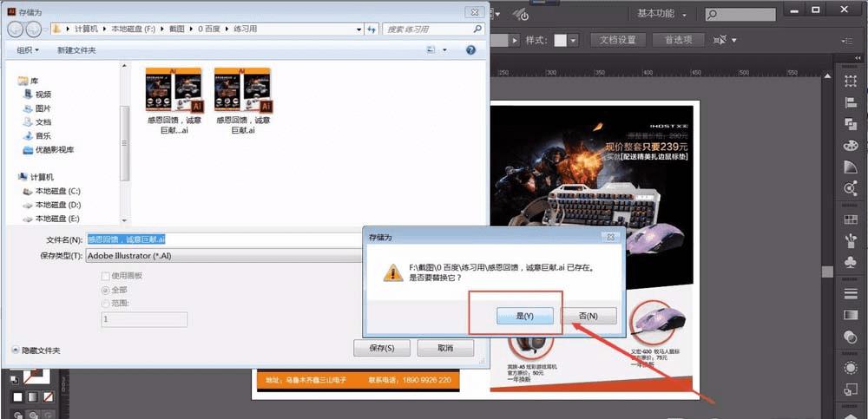Open the Gradient panel icon
Viewport: 868px width, 419px height.
click(x=851, y=315)
